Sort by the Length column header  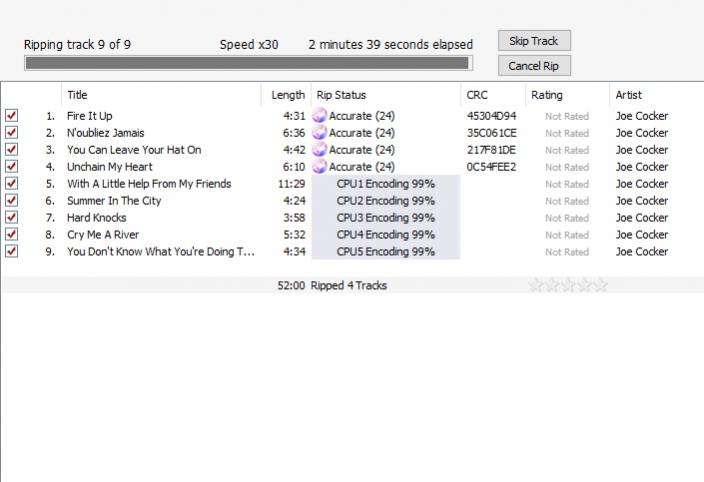(288, 95)
